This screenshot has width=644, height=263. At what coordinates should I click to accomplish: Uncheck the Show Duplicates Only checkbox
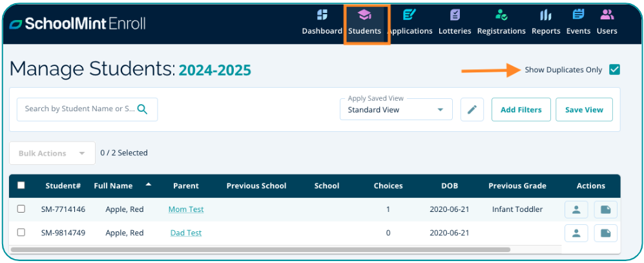[x=614, y=70]
